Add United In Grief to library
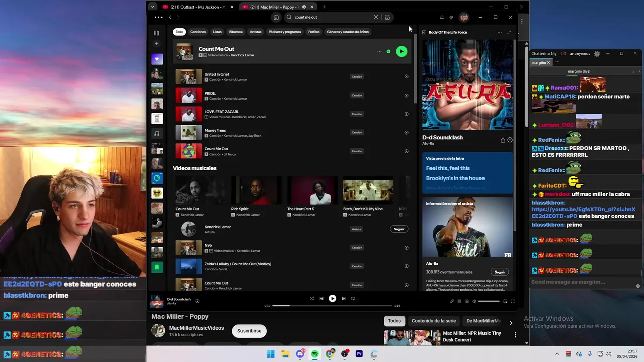This screenshot has height=362, width=644. (406, 77)
